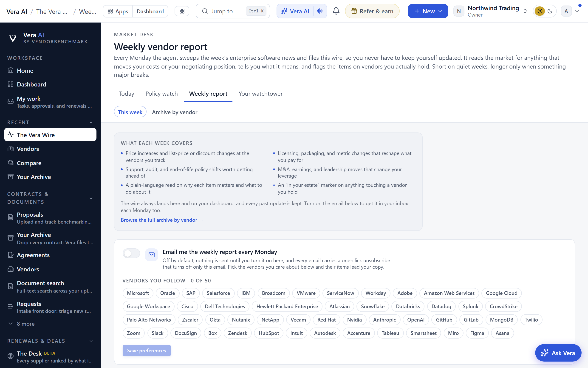The image size is (588, 368).
Task: Follow the Amazon Web Services chip
Action: point(449,293)
